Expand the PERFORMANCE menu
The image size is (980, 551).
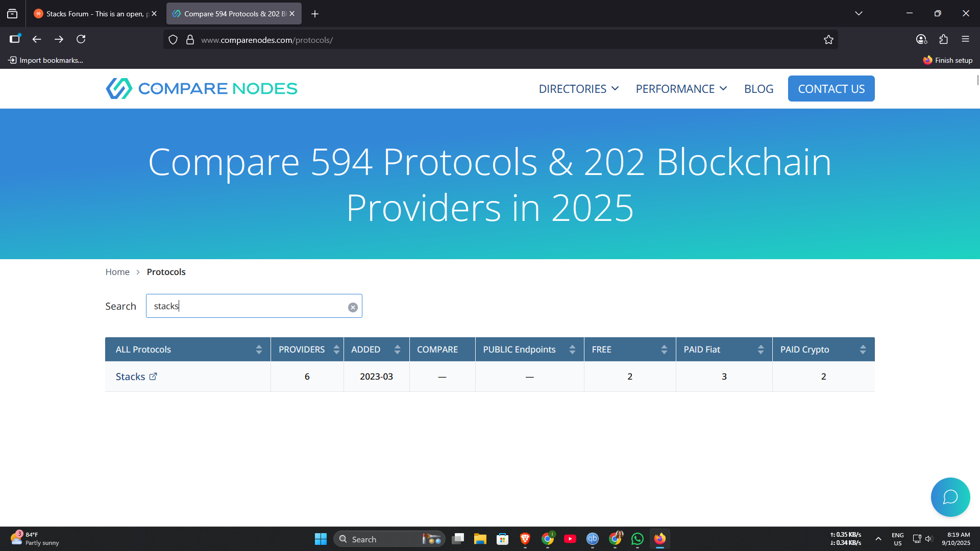pos(681,89)
